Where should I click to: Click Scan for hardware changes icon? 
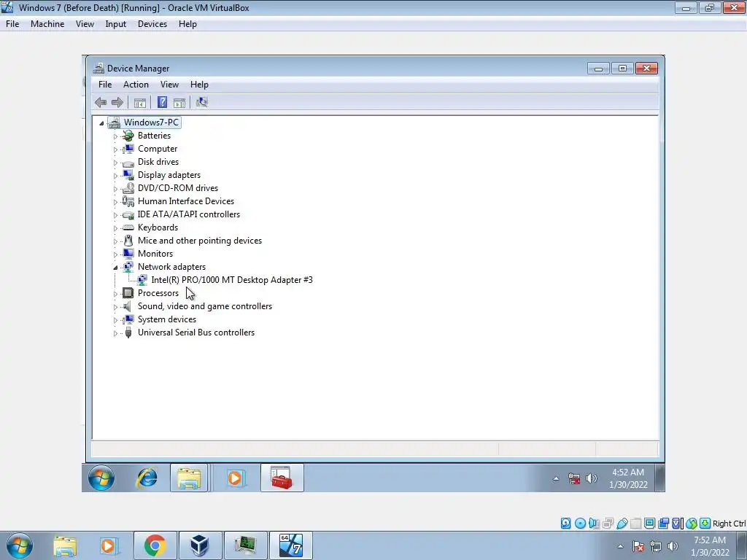point(202,102)
